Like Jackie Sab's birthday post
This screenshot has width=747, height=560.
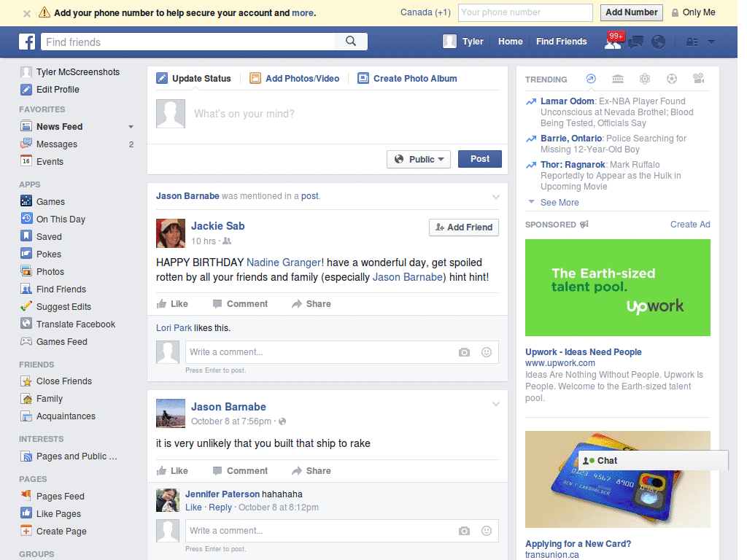pyautogui.click(x=172, y=304)
